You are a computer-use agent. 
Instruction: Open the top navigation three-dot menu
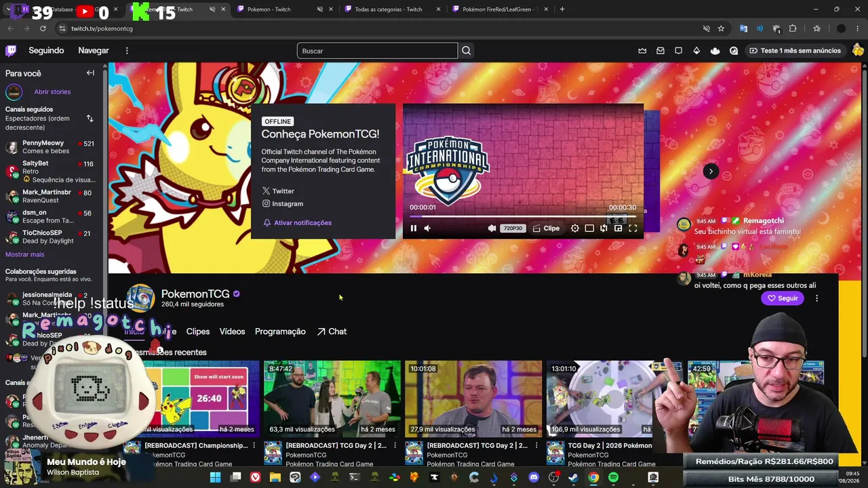pos(127,51)
